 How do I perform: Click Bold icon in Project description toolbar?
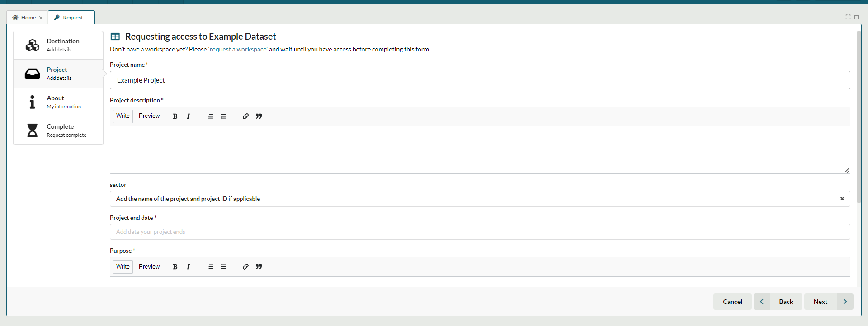click(175, 116)
